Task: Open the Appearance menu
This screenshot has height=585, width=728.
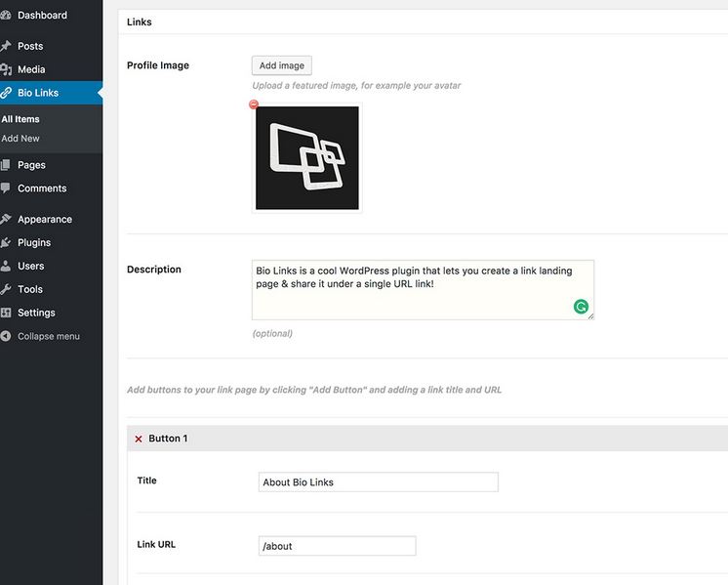Action: [x=45, y=220]
